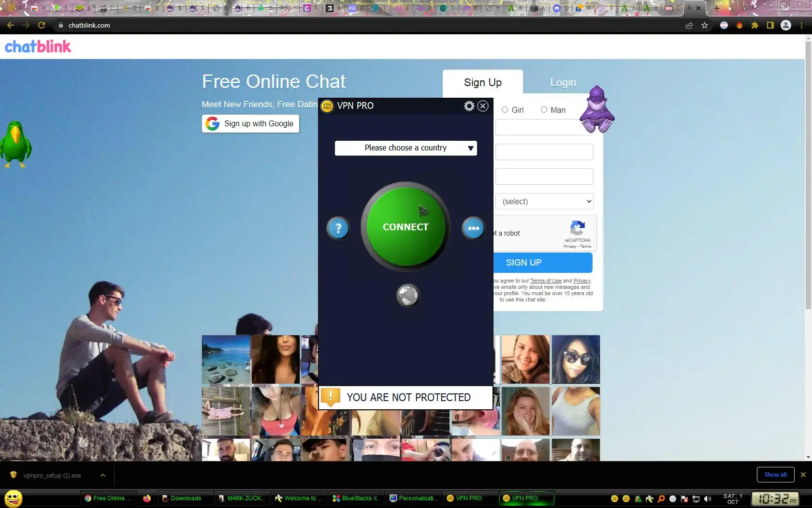Open the Chrome three-dot menu
812x508 pixels.
[802, 25]
